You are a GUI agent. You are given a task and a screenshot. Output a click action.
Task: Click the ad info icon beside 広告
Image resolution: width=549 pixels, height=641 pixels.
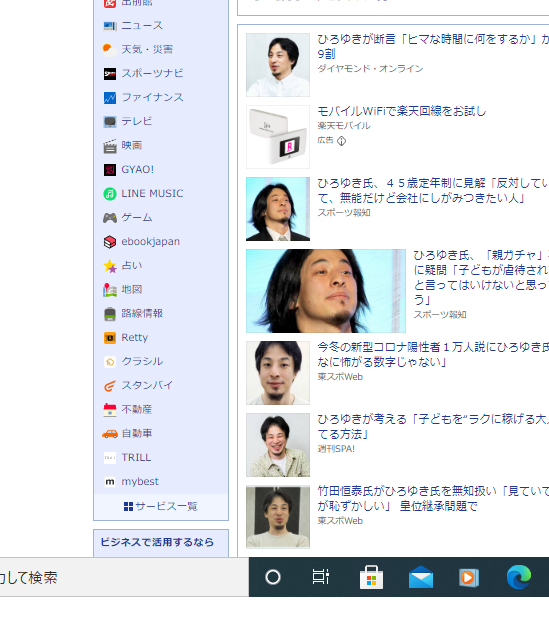[341, 141]
